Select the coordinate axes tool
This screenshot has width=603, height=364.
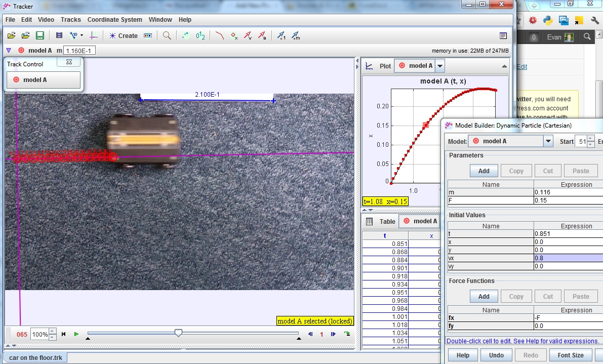pos(94,35)
